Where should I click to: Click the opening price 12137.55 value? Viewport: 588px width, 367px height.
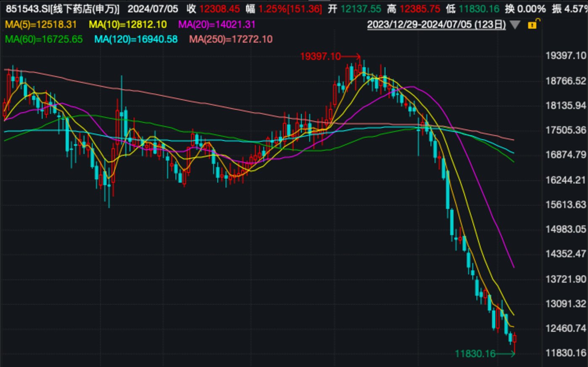[x=361, y=9]
